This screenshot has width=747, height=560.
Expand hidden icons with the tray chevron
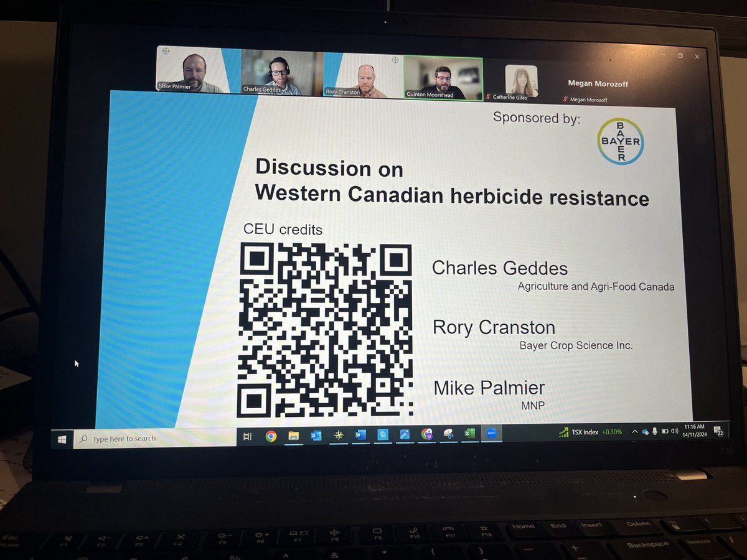pyautogui.click(x=635, y=431)
